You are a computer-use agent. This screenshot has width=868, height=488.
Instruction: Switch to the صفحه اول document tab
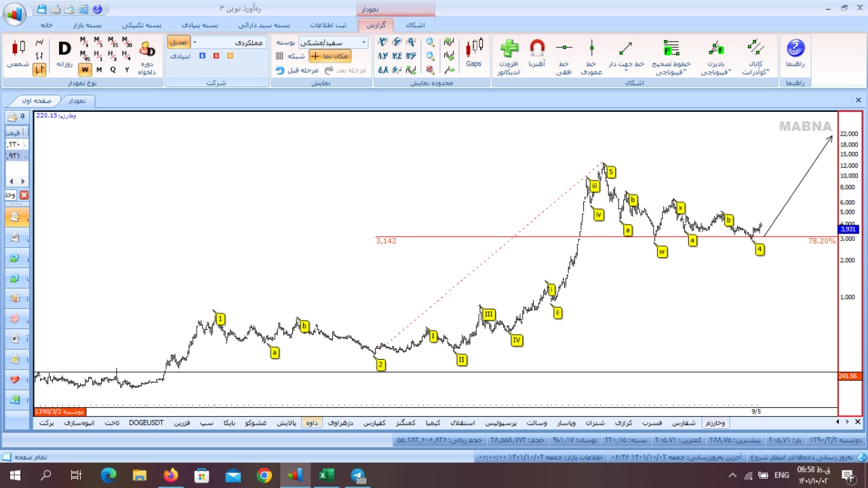click(x=37, y=100)
